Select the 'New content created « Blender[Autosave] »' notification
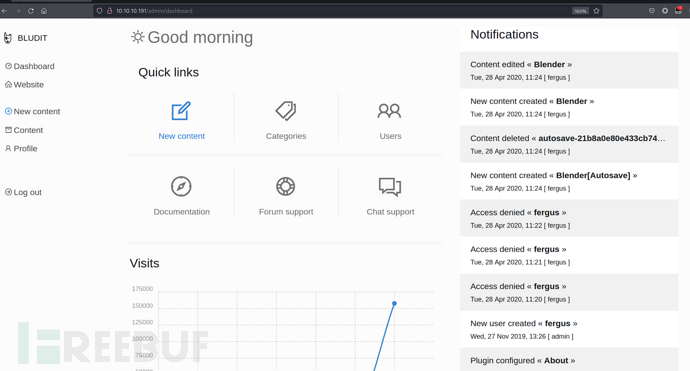Viewport: 690px width, 371px height. [x=569, y=181]
